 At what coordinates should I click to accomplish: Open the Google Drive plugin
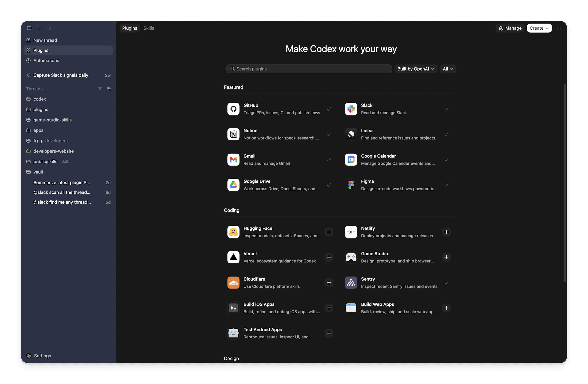(x=233, y=185)
